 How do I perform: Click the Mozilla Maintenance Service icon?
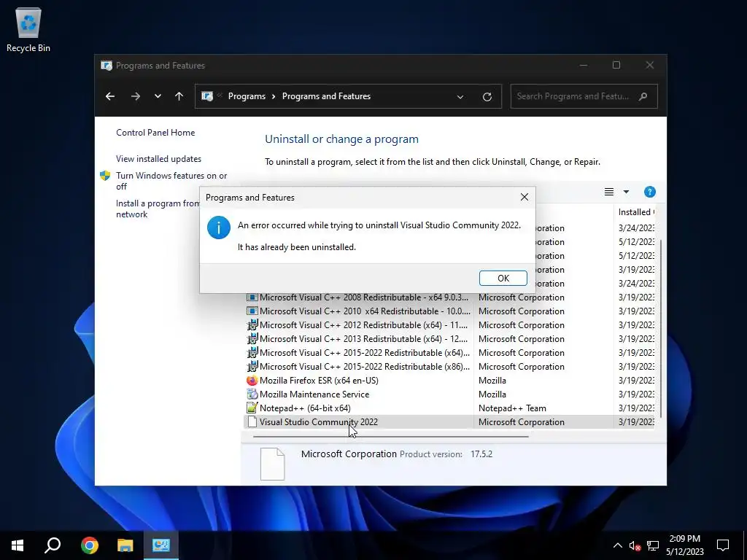coord(252,394)
